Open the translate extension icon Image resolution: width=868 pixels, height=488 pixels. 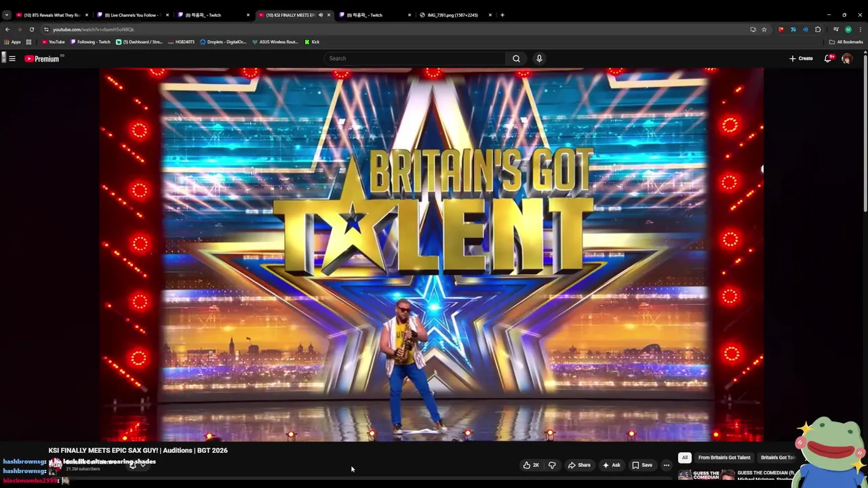click(x=793, y=29)
